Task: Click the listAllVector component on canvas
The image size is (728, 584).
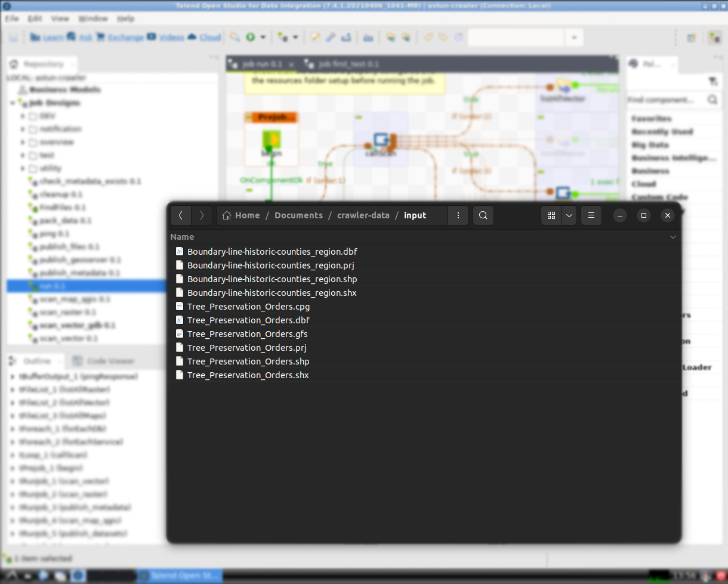Action: (563, 86)
